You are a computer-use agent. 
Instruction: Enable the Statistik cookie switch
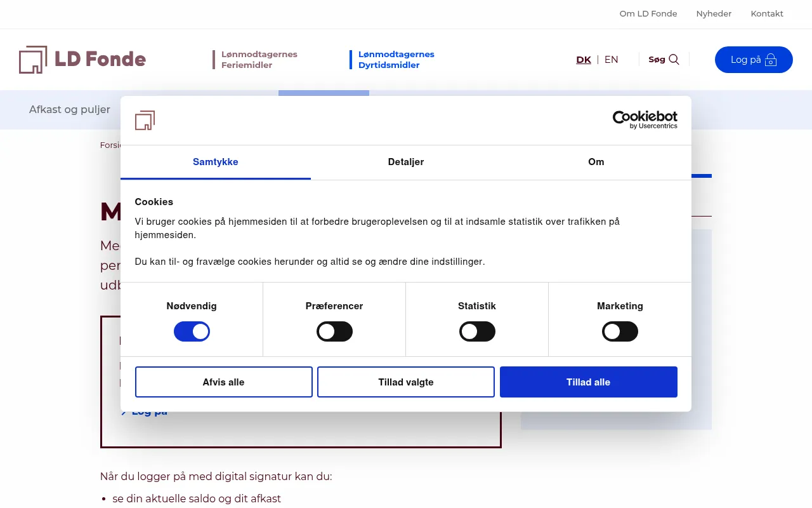click(x=477, y=331)
